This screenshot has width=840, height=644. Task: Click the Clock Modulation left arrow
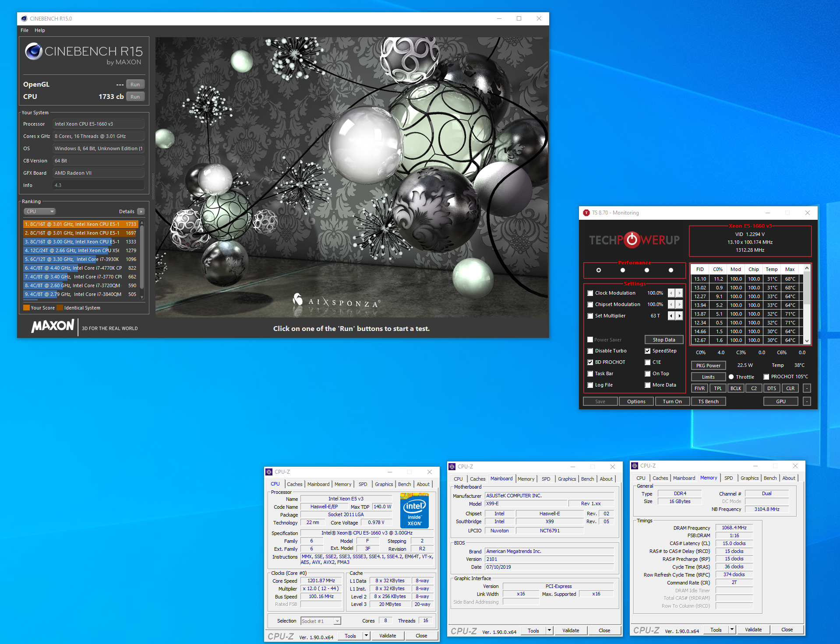point(671,293)
